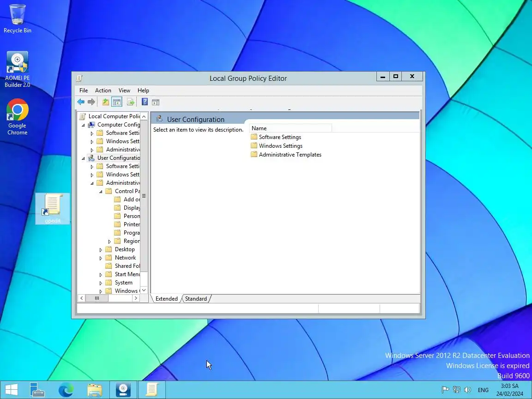Click the speaker volume tray icon
The width and height of the screenshot is (532, 399).
click(x=467, y=390)
